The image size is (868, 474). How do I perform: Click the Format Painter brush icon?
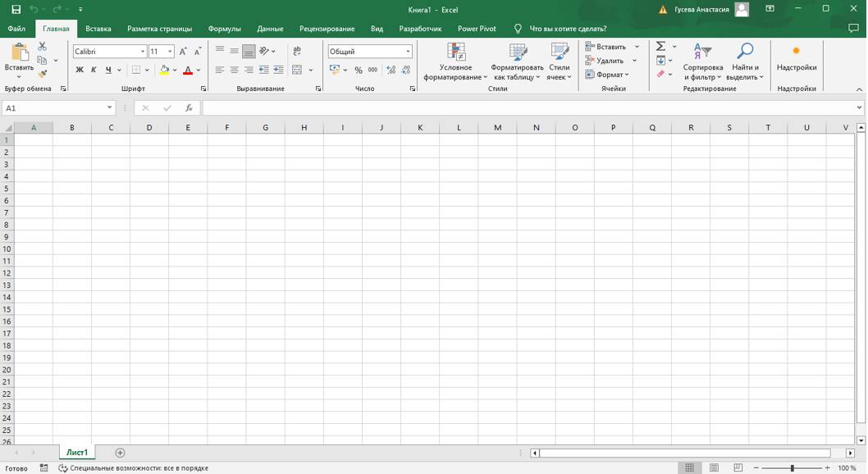click(42, 74)
